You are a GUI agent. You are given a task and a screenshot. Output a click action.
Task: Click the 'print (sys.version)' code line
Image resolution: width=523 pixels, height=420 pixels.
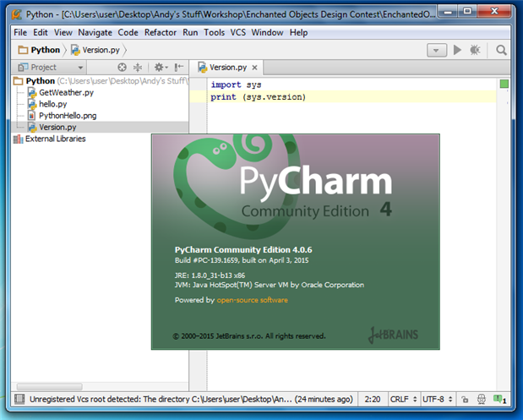259,97
